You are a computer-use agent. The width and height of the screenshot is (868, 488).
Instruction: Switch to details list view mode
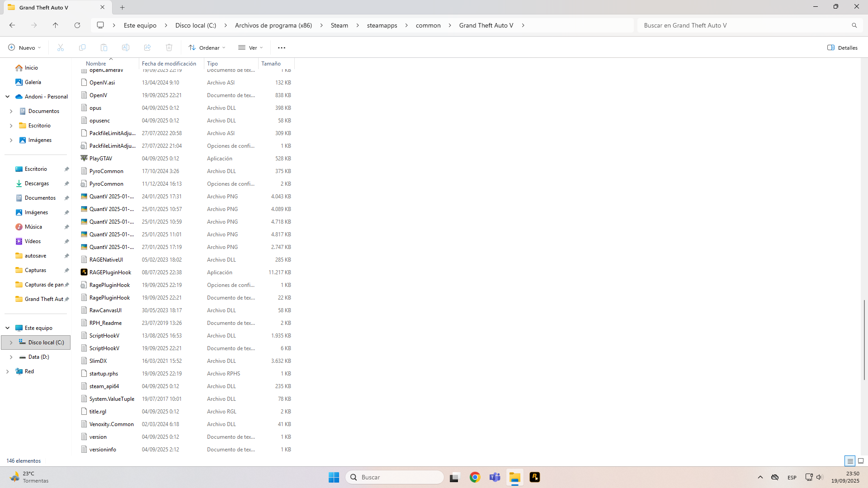[x=850, y=461]
